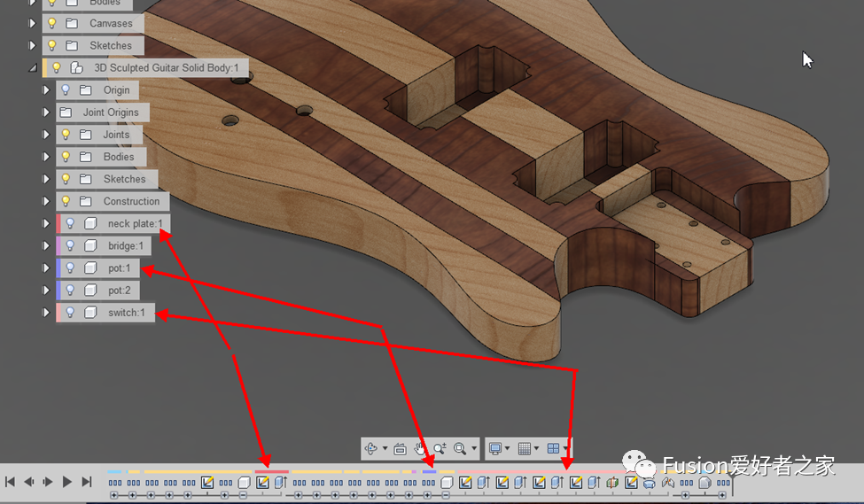Open Display Settings monitor icon
Screen dimensions: 864x504
(496, 449)
